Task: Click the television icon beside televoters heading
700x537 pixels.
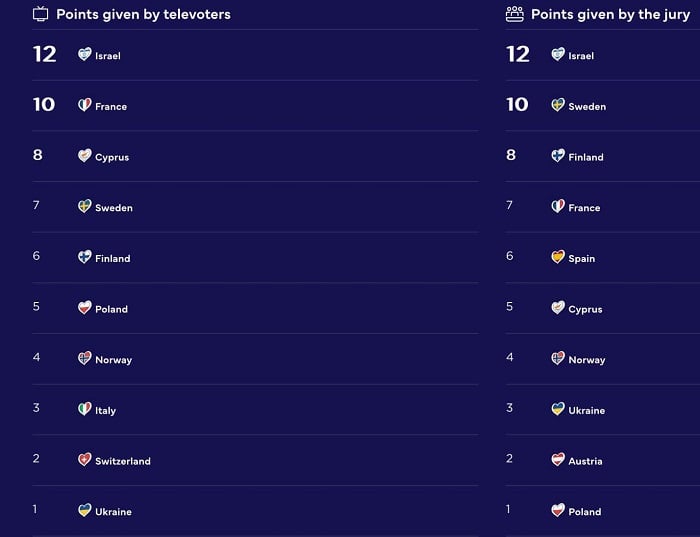Action: (x=41, y=14)
